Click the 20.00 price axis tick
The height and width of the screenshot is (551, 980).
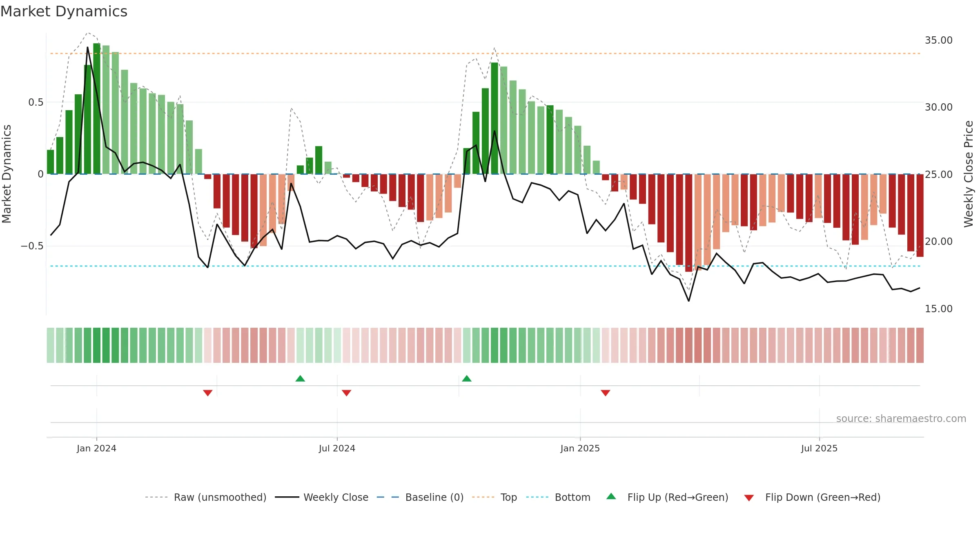point(939,241)
